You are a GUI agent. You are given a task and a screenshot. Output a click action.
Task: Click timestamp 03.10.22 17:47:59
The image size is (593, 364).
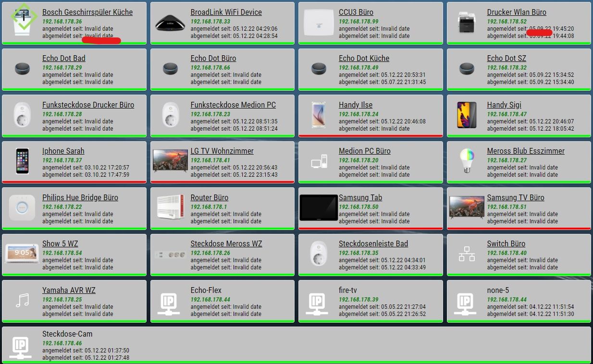click(x=107, y=175)
